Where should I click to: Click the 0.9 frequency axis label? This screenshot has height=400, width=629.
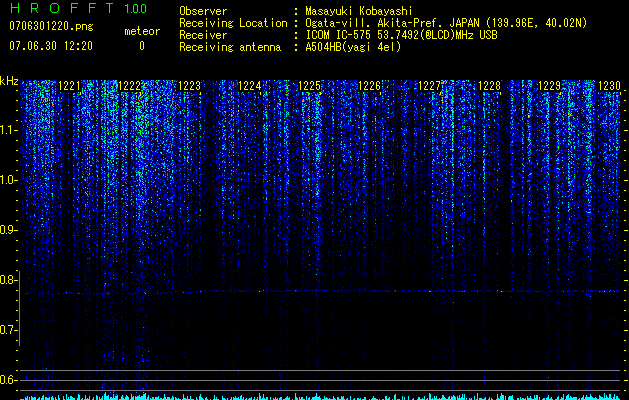tap(8, 230)
